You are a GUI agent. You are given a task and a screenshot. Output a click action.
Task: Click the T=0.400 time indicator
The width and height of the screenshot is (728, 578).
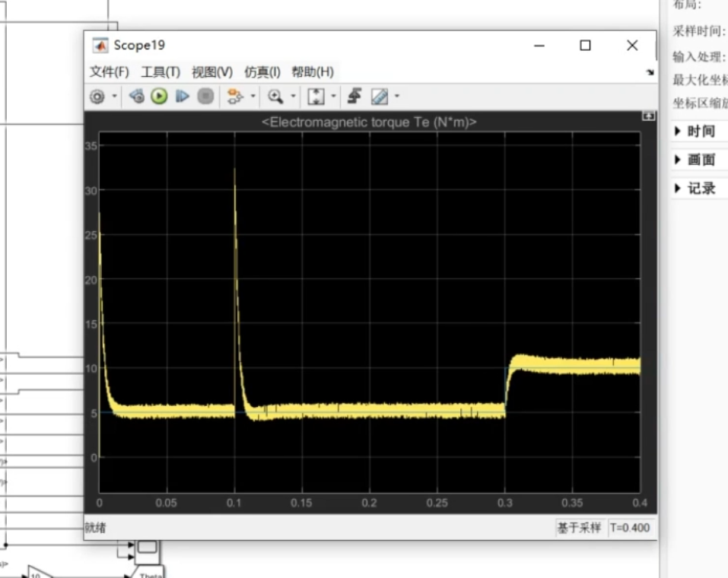pyautogui.click(x=630, y=528)
